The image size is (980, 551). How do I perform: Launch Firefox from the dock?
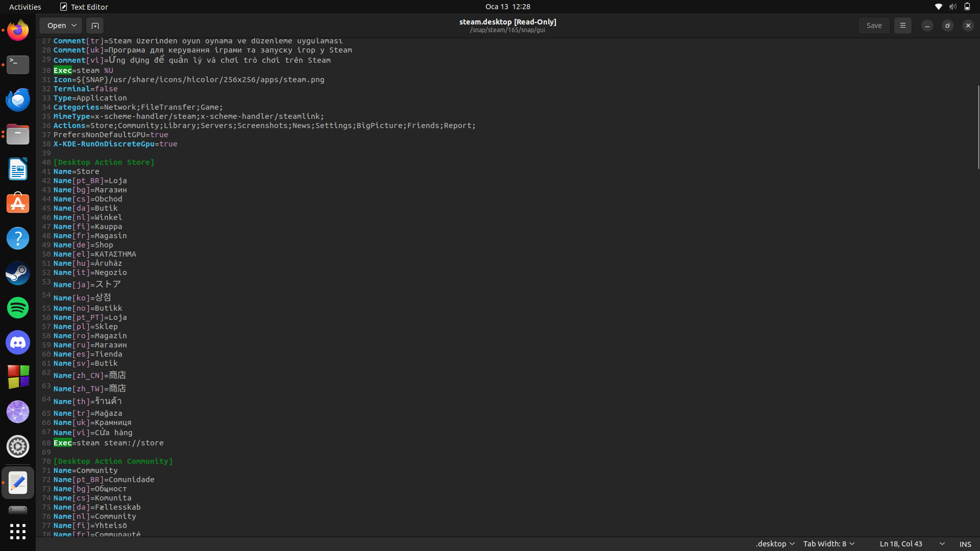click(18, 30)
